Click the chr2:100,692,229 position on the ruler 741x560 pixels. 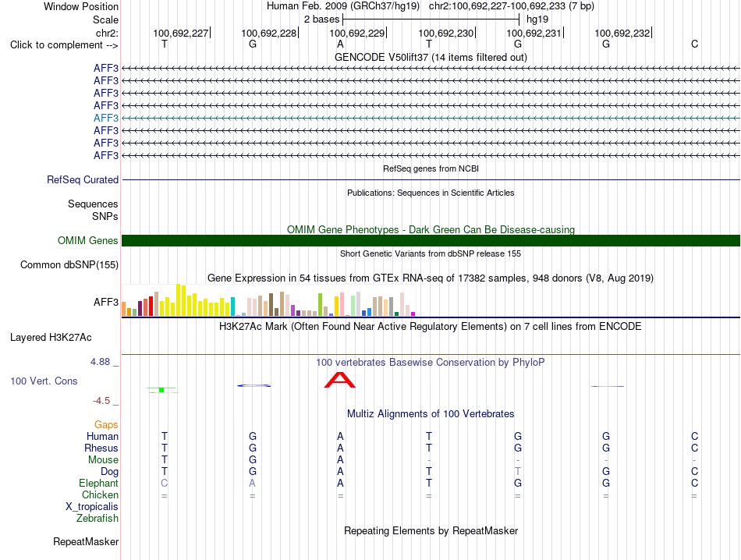[357, 33]
